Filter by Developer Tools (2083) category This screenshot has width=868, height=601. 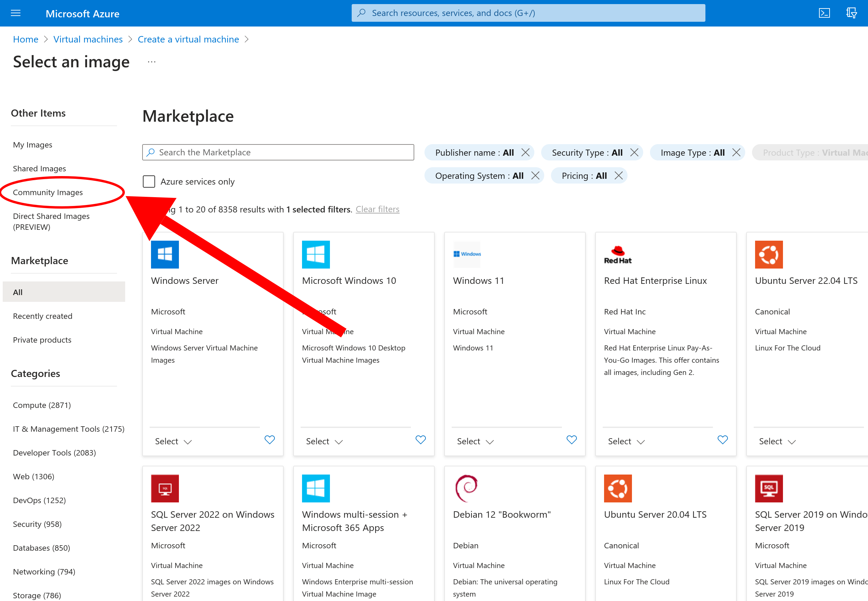[x=54, y=453]
